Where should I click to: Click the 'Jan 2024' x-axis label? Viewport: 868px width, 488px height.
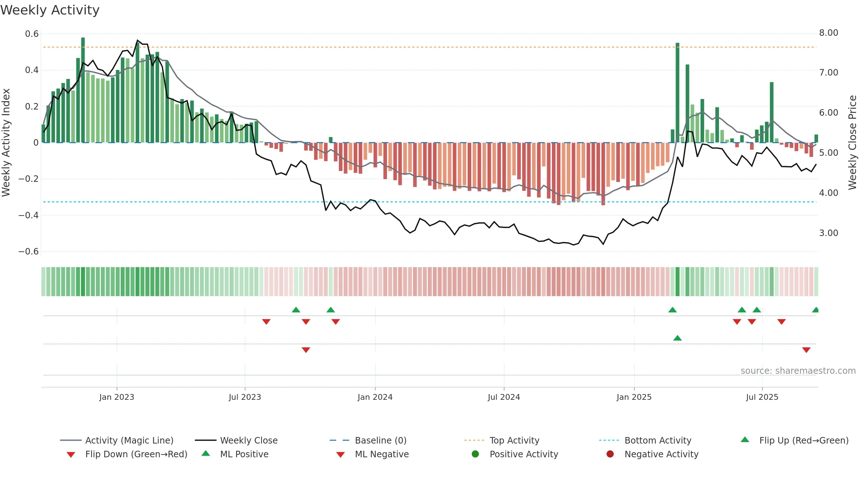[x=375, y=397]
